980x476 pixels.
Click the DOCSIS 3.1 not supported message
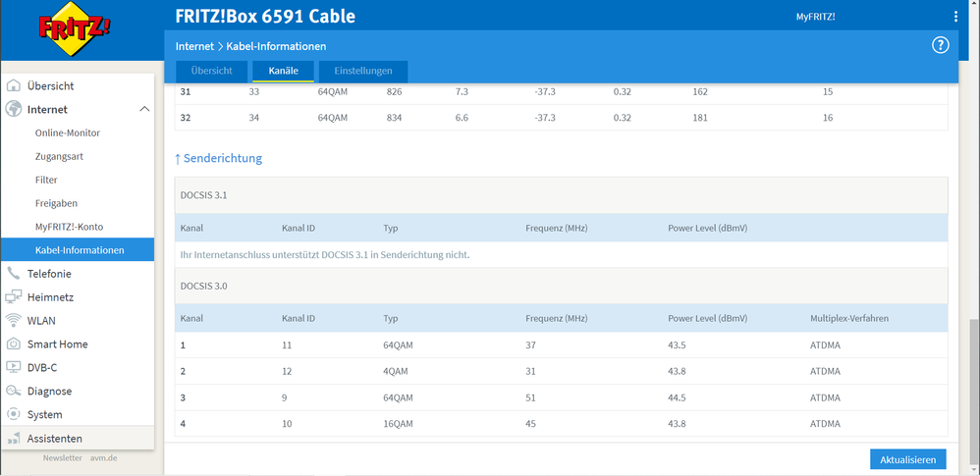(x=325, y=255)
